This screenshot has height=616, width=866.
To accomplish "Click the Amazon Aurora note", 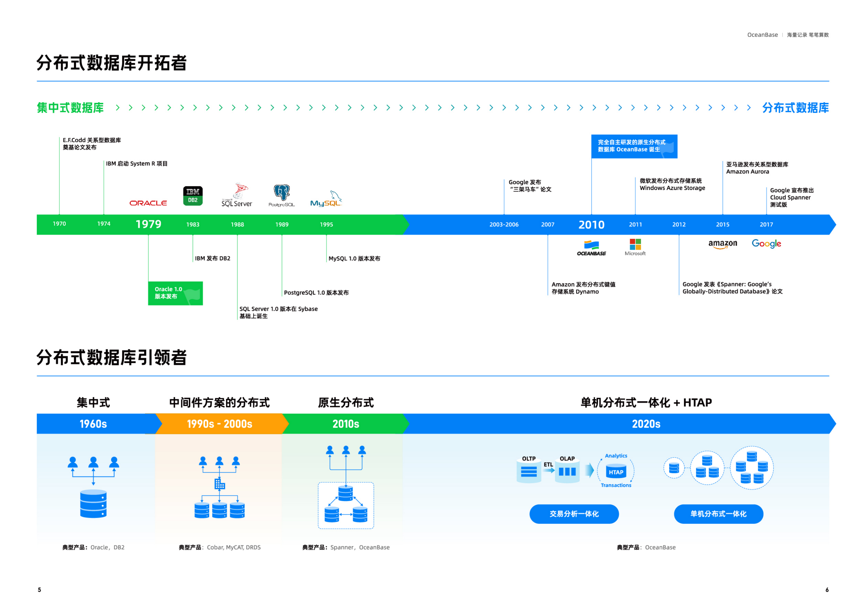I will click(x=757, y=168).
